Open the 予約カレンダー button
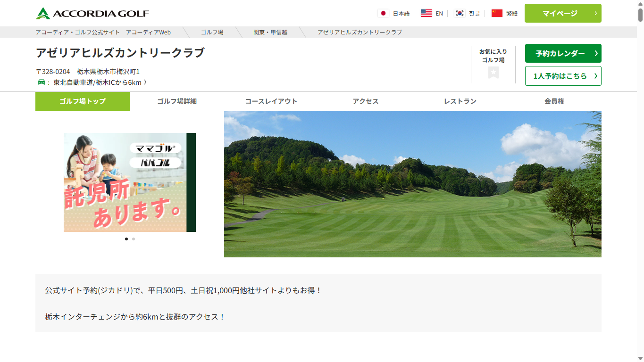Screen dimensions: 644x362 coord(563,53)
